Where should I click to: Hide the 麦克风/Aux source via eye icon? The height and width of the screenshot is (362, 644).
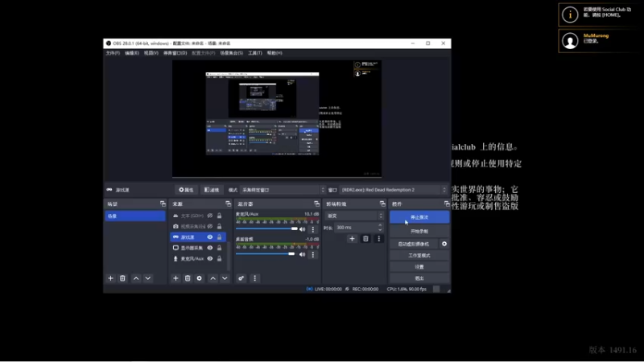(x=210, y=258)
